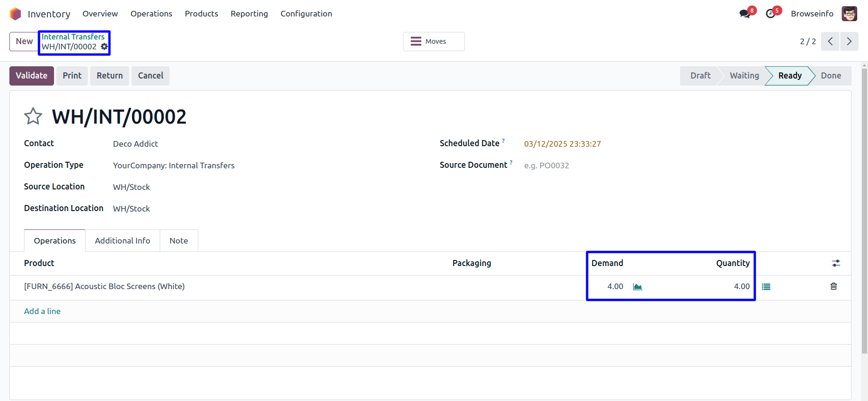868x401 pixels.
Task: Delete the Acoustic Bloc Screens line
Action: pos(834,286)
